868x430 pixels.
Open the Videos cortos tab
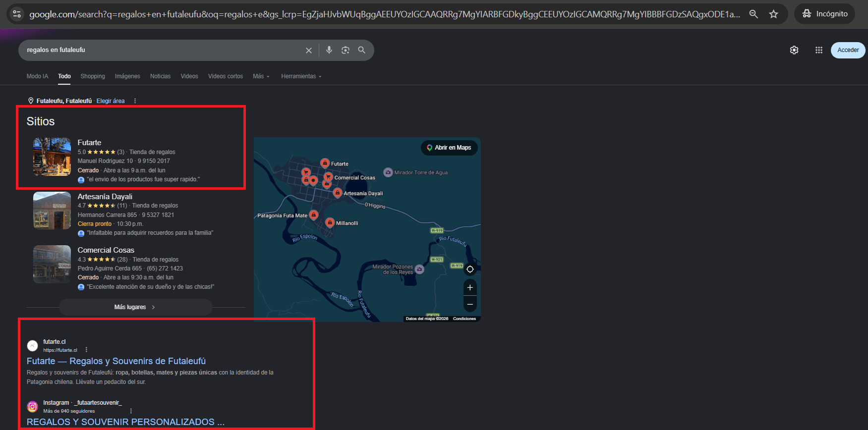[226, 76]
